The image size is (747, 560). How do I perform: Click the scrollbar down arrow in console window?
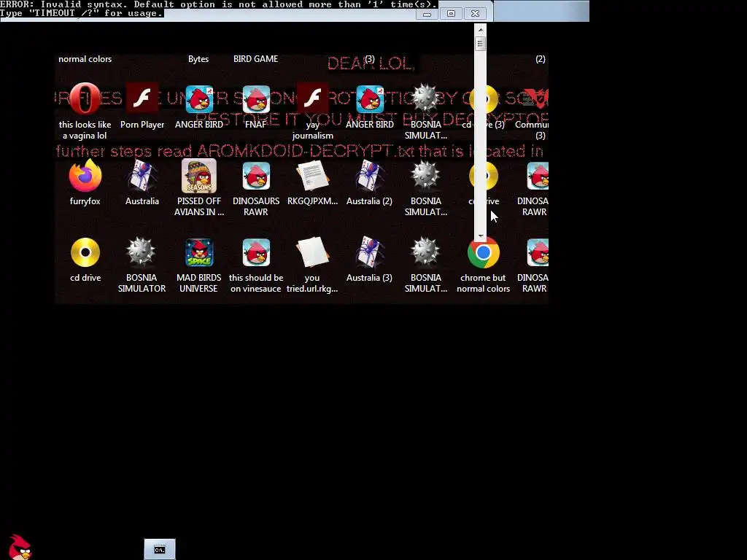tap(480, 236)
